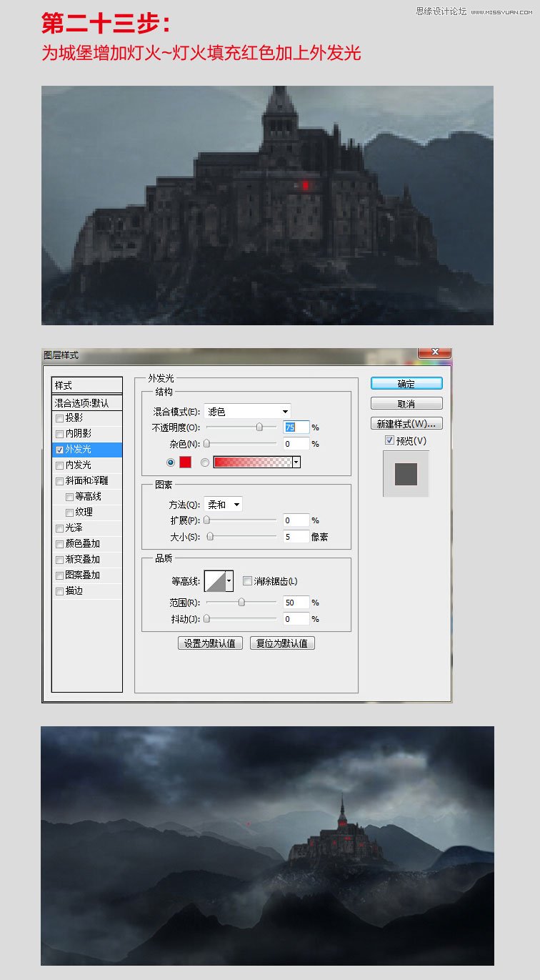Enable the 内发光 inner glow checkbox
This screenshot has height=980, width=540.
coord(59,466)
